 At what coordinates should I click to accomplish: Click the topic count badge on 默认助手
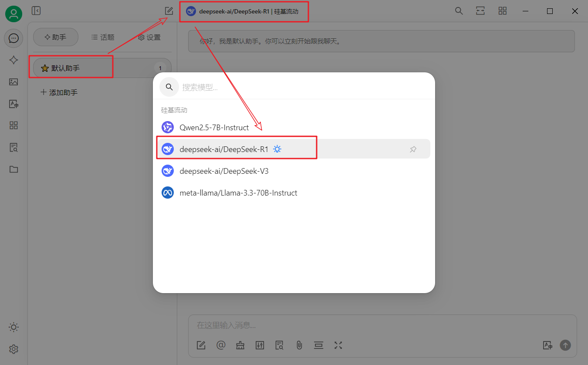[160, 68]
